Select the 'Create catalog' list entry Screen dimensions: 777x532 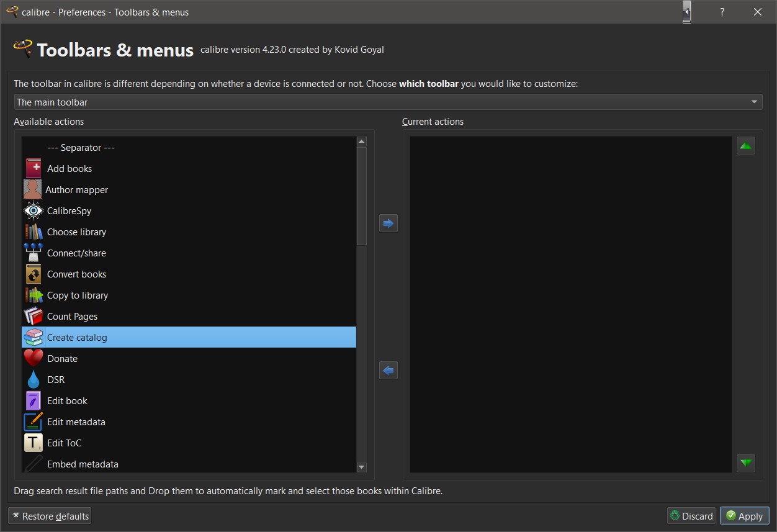click(189, 337)
